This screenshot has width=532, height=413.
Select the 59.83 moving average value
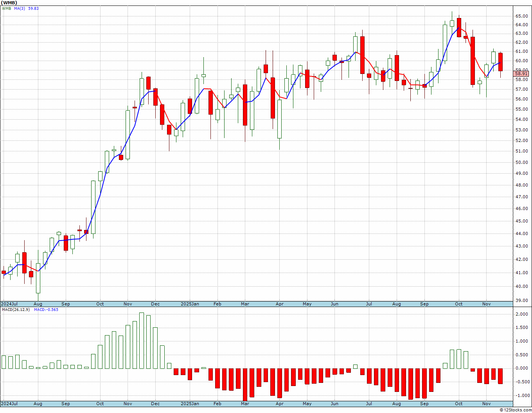coord(33,8)
